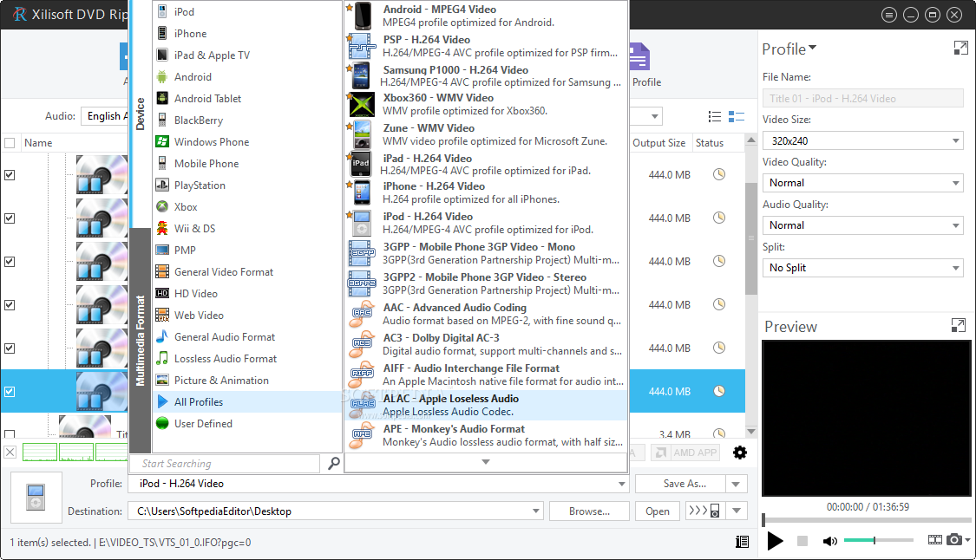Switch to the thumbnail list view icon
Image resolution: width=976 pixels, height=560 pixels.
(x=737, y=116)
